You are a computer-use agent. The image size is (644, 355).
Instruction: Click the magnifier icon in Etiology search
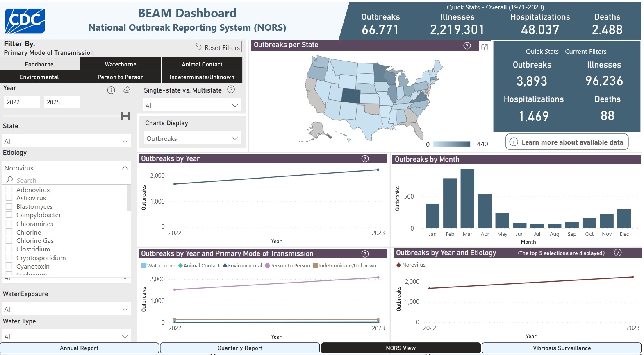coord(9,180)
